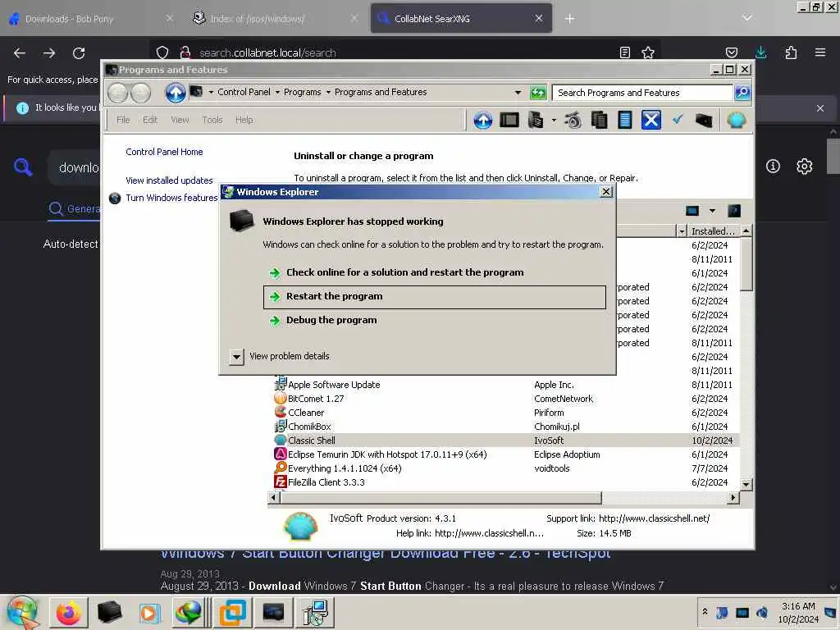Click the FileZilla Client icon in the list

pyautogui.click(x=281, y=482)
